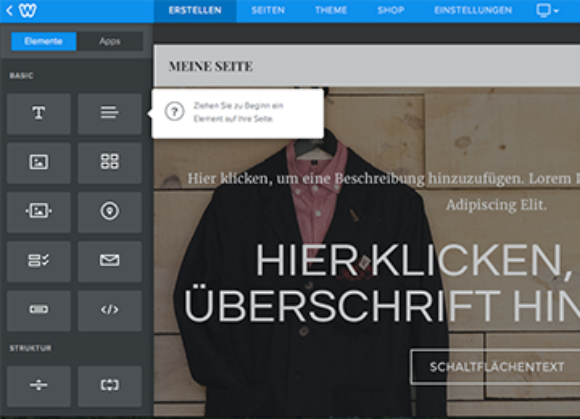Viewport: 580px width, 419px height.
Task: Open the Erstellen menu tab
Action: click(x=195, y=11)
